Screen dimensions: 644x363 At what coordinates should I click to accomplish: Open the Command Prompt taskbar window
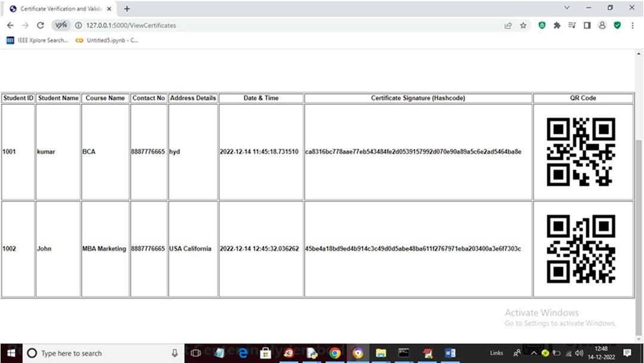404,353
